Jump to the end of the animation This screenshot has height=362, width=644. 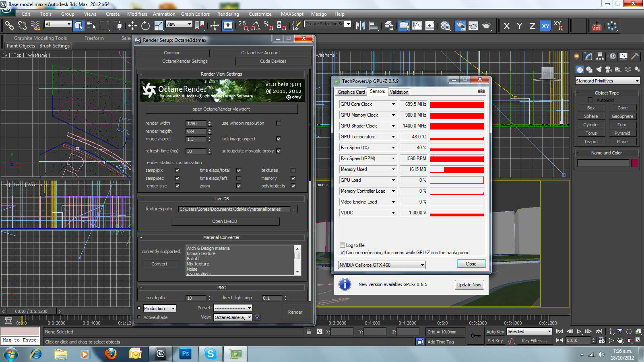pos(599,331)
